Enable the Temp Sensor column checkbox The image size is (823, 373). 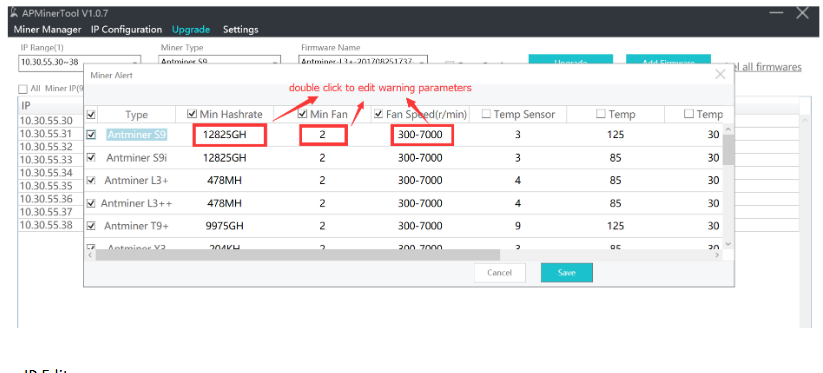coord(486,114)
